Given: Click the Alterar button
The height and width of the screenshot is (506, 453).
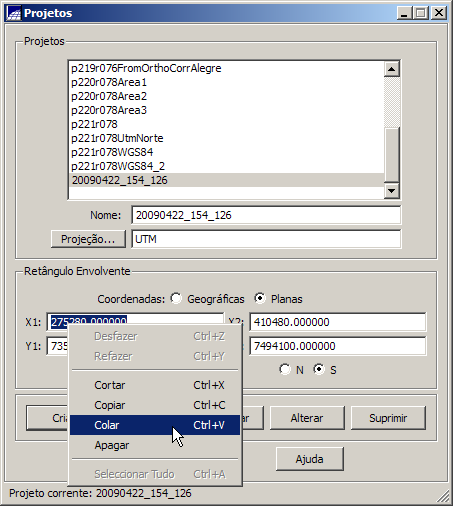Looking at the screenshot, I should tap(307, 418).
